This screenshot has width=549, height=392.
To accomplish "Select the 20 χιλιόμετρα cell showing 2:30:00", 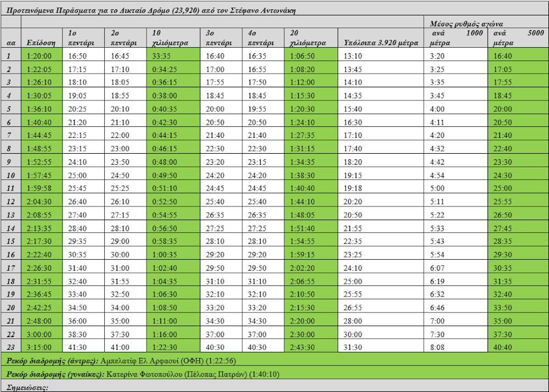I will (x=310, y=334).
